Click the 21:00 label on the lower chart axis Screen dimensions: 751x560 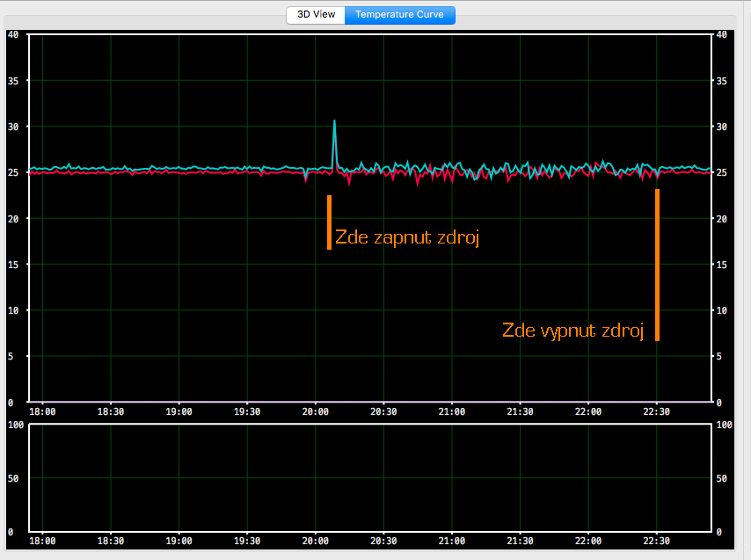pos(451,542)
